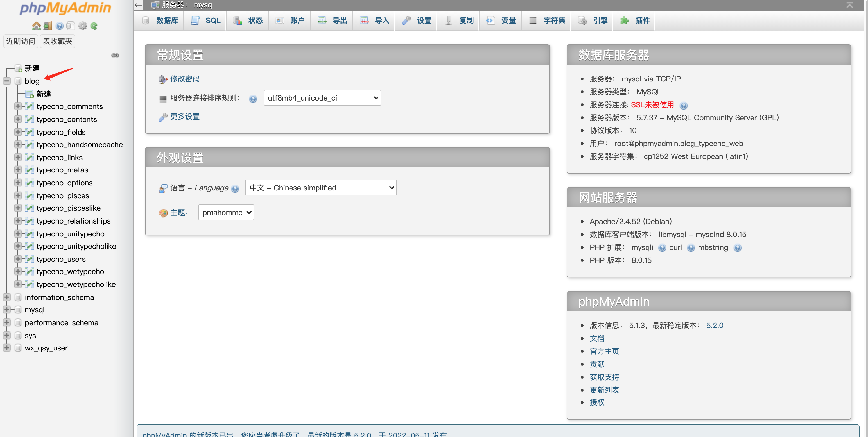Expand the sys database node

coord(6,335)
